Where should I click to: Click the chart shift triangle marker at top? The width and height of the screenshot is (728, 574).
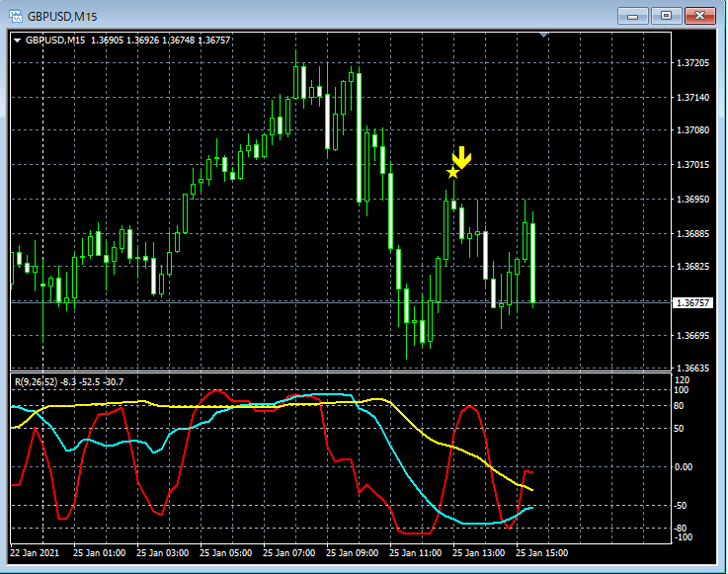[543, 35]
